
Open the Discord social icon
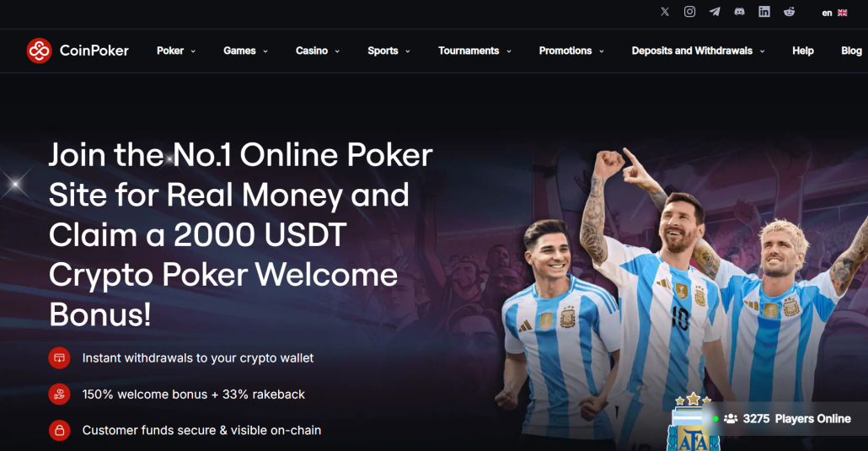click(x=740, y=12)
